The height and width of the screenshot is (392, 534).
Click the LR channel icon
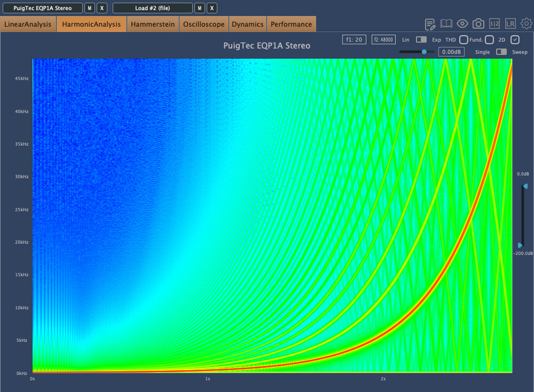[511, 24]
